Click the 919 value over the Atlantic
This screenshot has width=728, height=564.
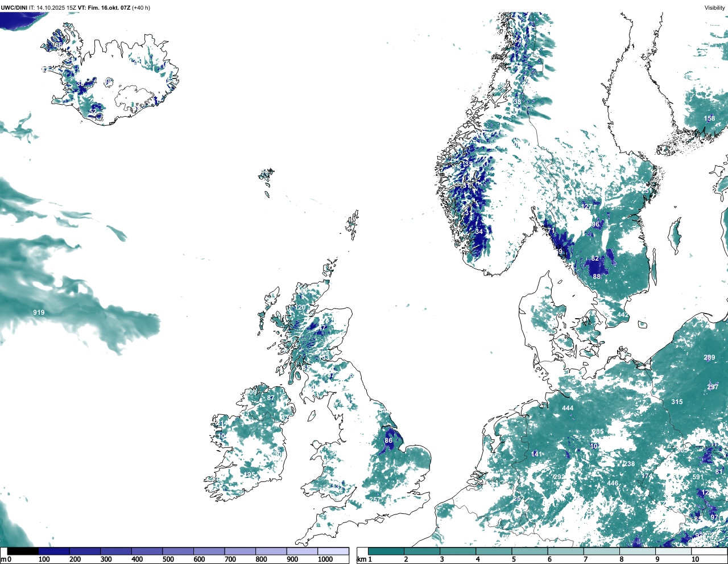(39, 312)
